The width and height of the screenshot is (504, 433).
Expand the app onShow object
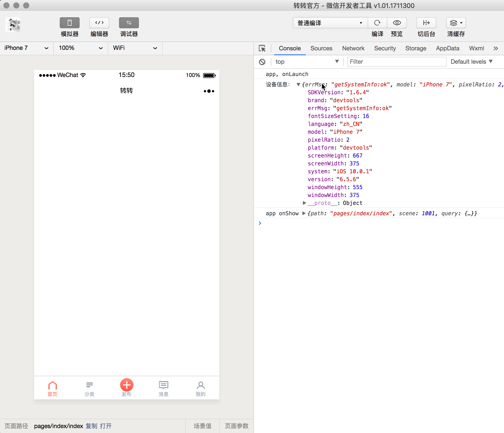click(304, 213)
